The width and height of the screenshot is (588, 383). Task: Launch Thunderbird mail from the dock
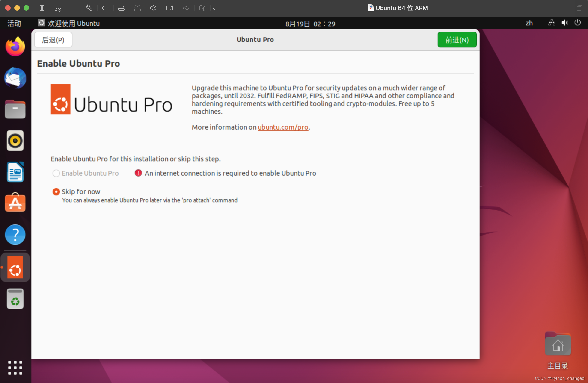pyautogui.click(x=15, y=78)
